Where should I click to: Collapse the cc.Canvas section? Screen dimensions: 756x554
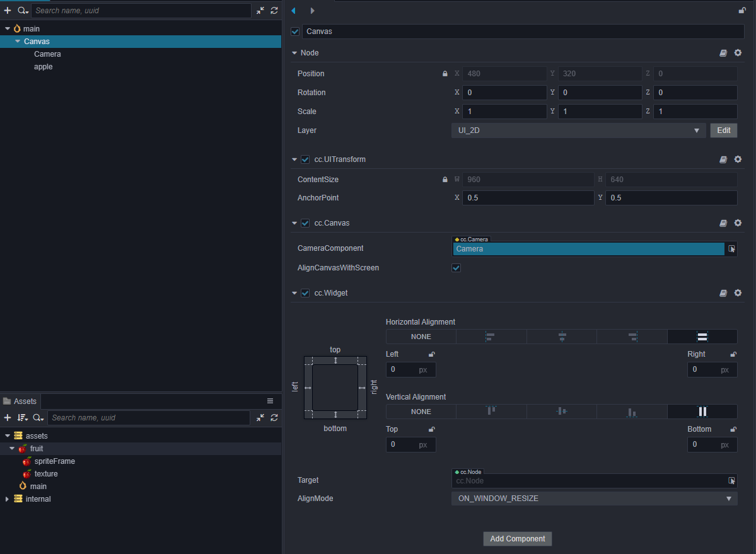point(294,223)
